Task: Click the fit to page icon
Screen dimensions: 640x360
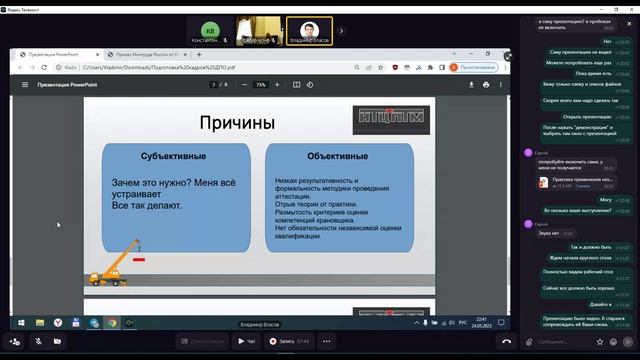Action: (297, 84)
